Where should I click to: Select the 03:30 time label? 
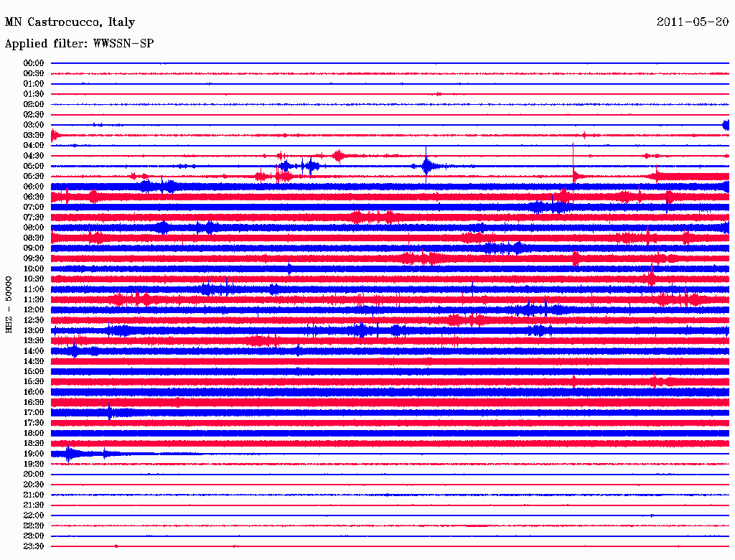(33, 135)
